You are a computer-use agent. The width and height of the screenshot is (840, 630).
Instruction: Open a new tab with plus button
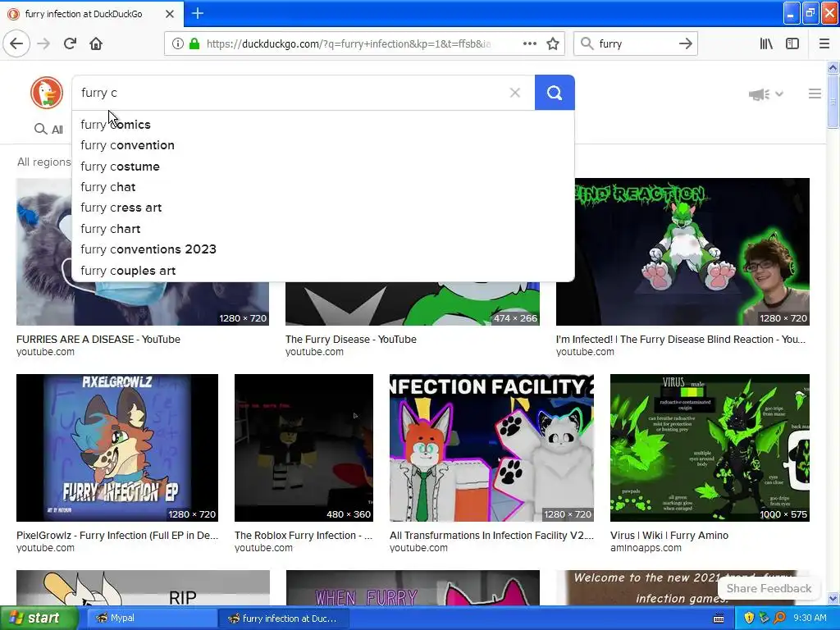tap(197, 13)
